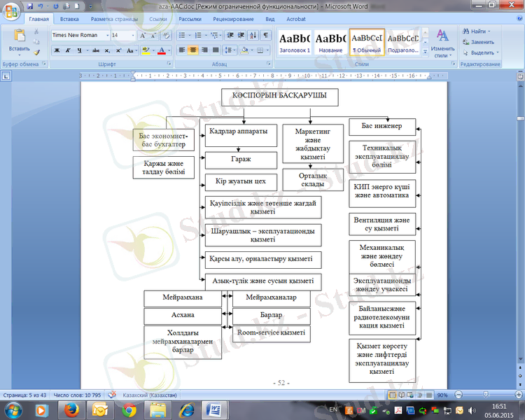Click the Superscript icon
Screen dimensions: 525x420
pos(118,50)
